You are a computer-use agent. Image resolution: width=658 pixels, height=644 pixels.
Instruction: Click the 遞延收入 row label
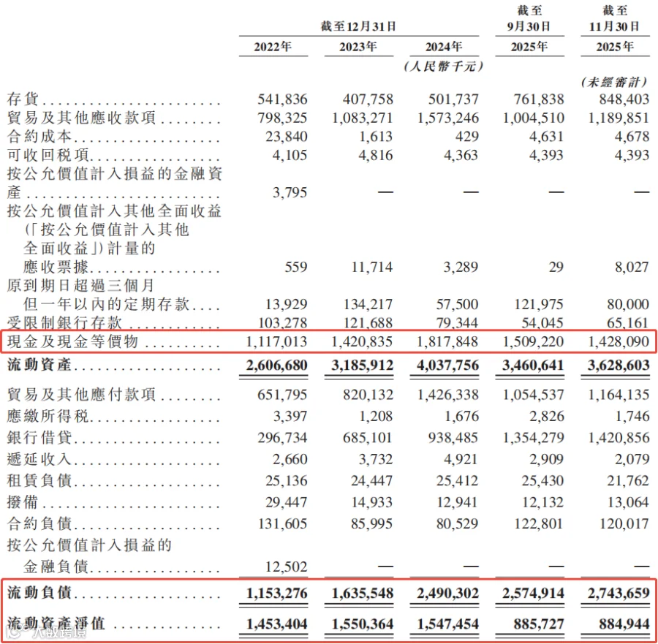point(39,459)
